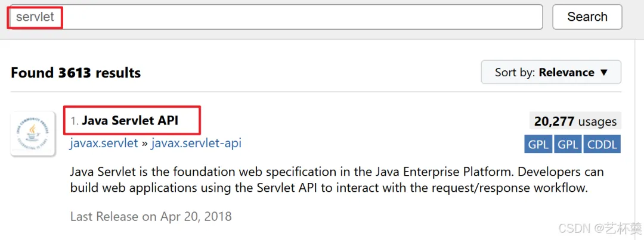The width and height of the screenshot is (644, 240).
Task: Click empty area of the search field
Action: [298, 17]
